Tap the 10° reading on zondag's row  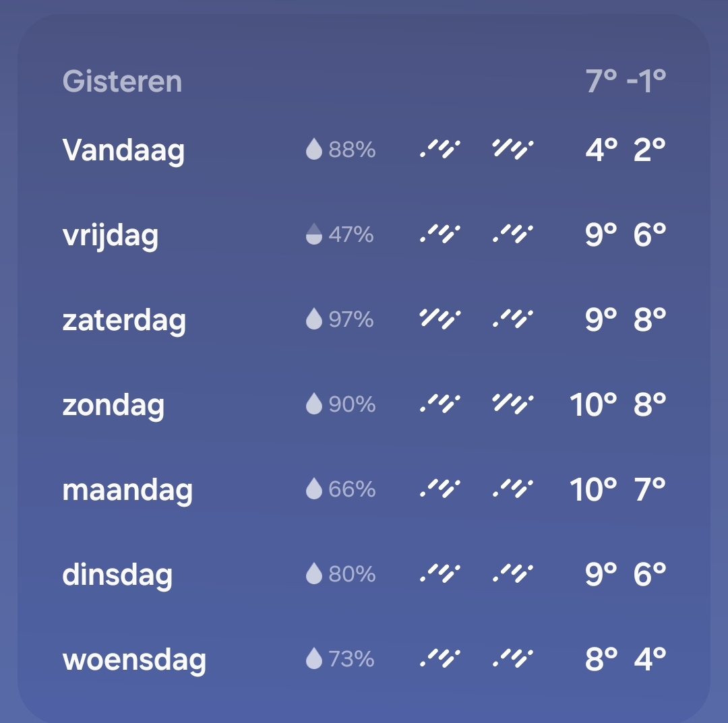(593, 404)
